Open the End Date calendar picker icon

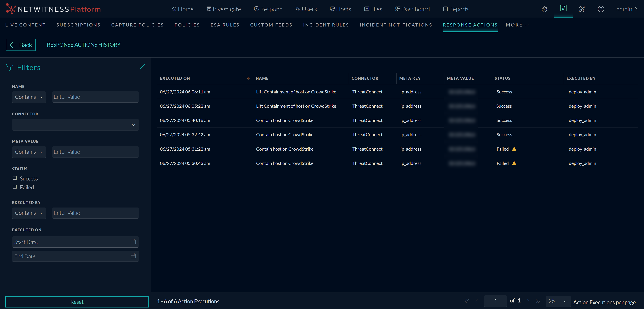point(133,256)
